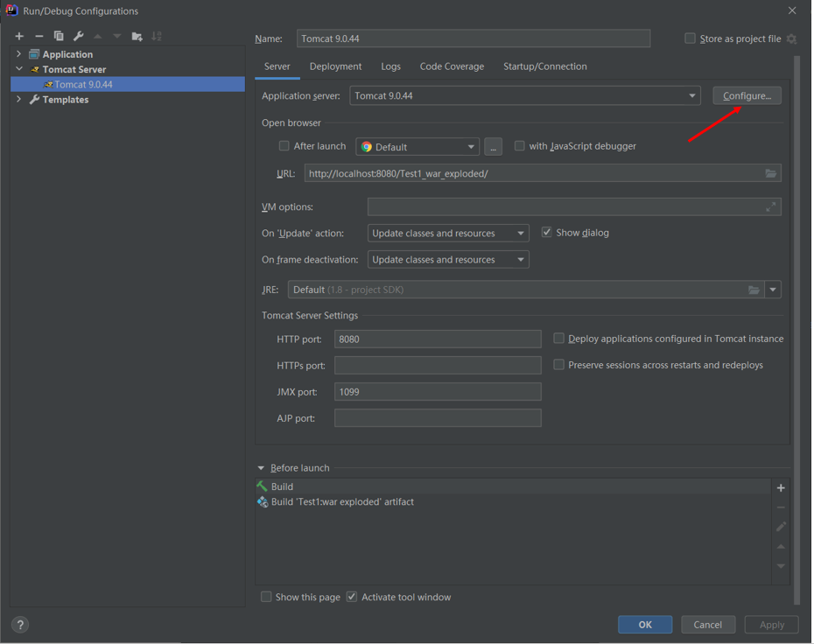814x644 pixels.
Task: Remove Before launch task with minus
Action: pos(781,507)
